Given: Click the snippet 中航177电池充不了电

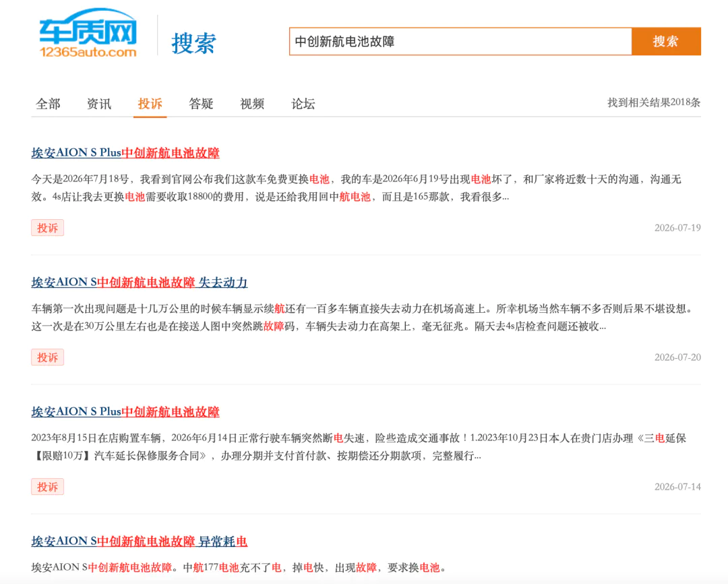Looking at the screenshot, I should pos(239,567).
